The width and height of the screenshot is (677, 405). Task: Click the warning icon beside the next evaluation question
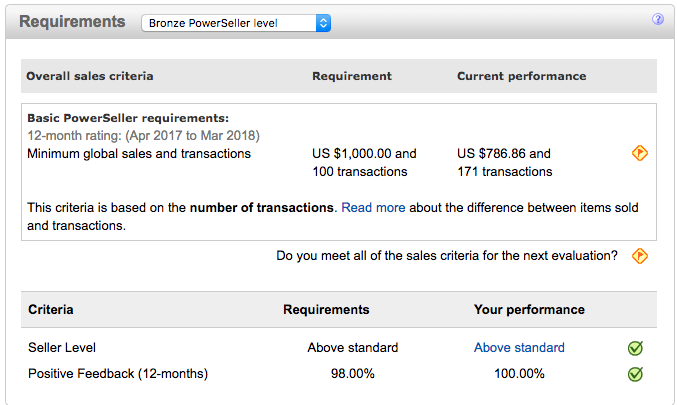640,256
